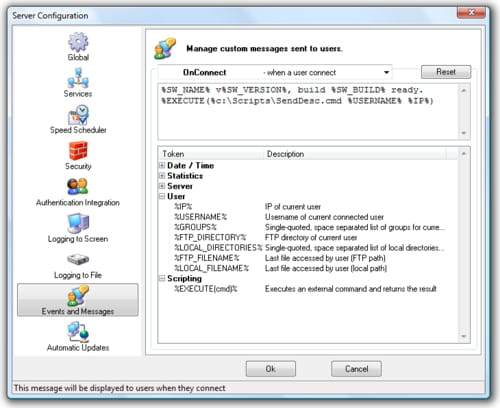
Task: Open Logging to File drive icon
Action: (78, 259)
